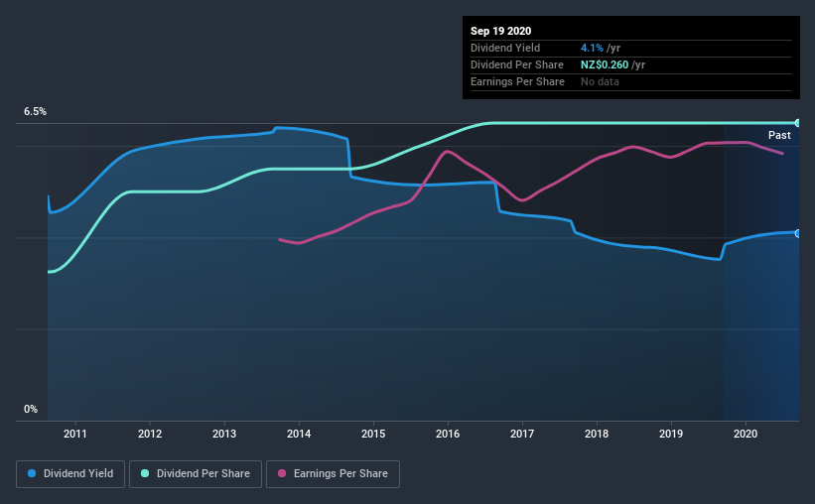Toggle the Dividend Yield legend series
This screenshot has width=815, height=504.
point(70,474)
